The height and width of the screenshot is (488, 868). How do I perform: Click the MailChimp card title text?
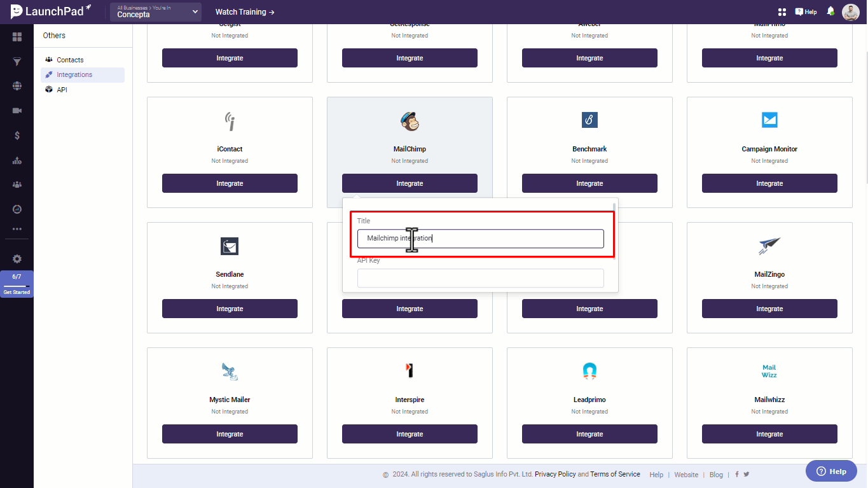[410, 149]
